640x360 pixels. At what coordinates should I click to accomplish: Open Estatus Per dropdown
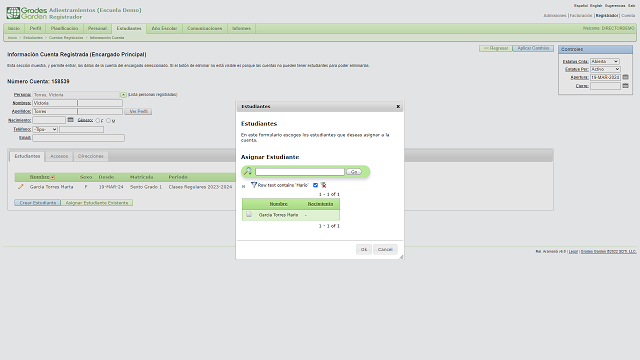point(605,69)
